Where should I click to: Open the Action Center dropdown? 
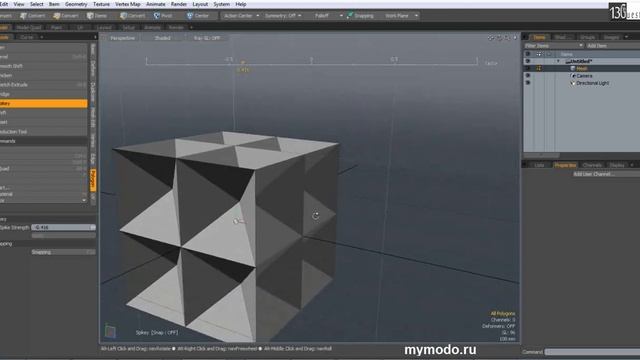click(x=241, y=16)
